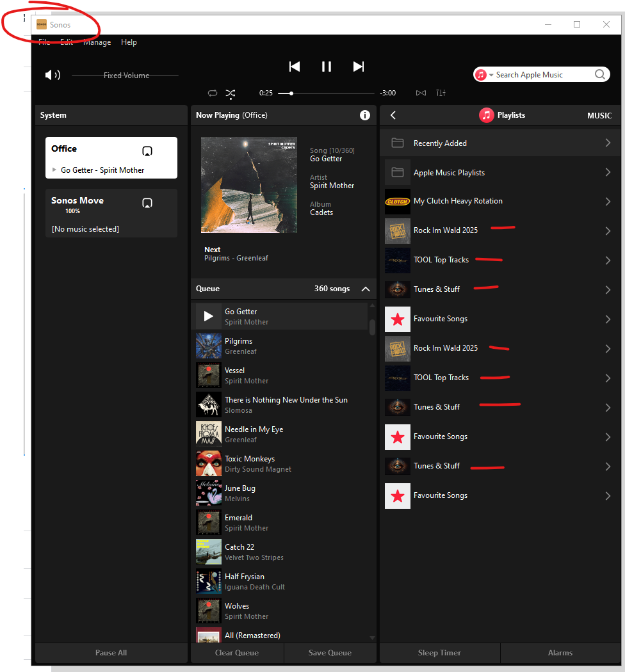The width and height of the screenshot is (625, 672).
Task: Click the Apple Music icon beside Playlists
Action: tap(487, 115)
